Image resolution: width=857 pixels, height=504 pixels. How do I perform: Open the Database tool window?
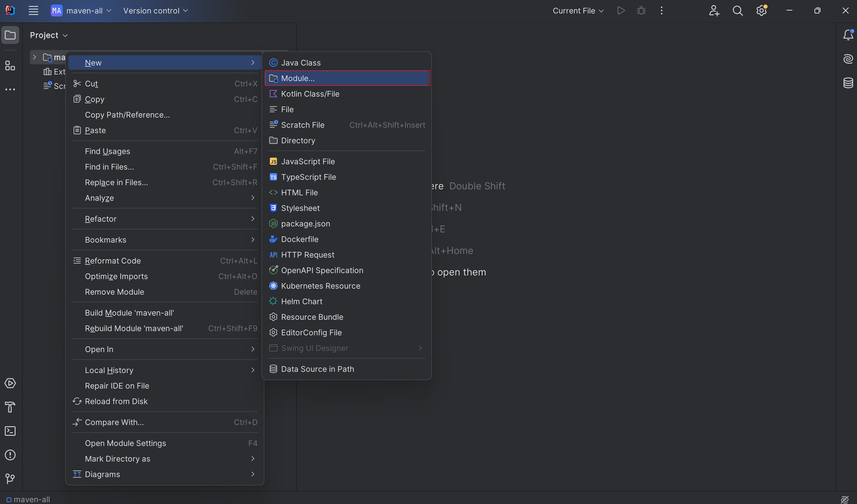point(848,83)
